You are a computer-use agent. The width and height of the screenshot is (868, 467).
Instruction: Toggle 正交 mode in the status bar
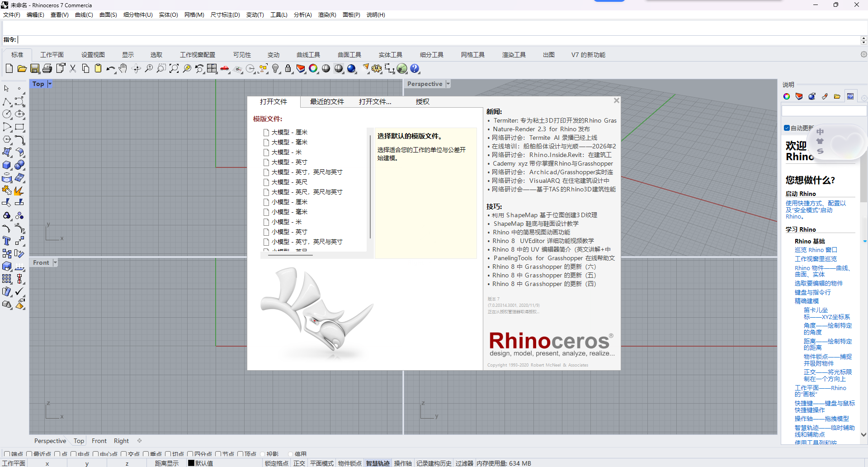[x=299, y=463]
